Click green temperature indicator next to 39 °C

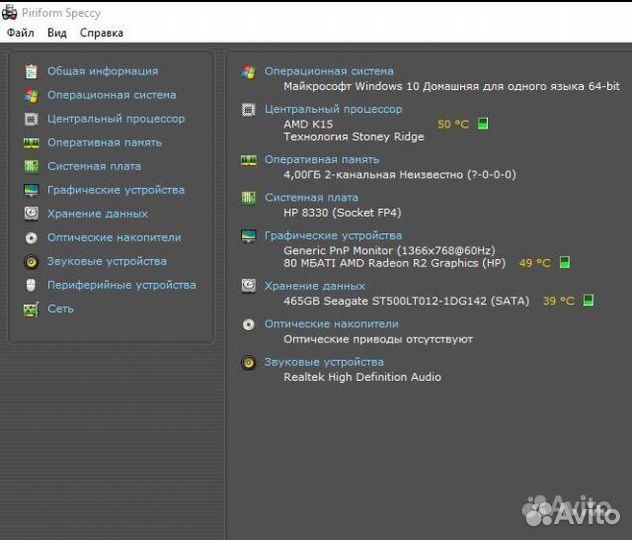coord(588,300)
